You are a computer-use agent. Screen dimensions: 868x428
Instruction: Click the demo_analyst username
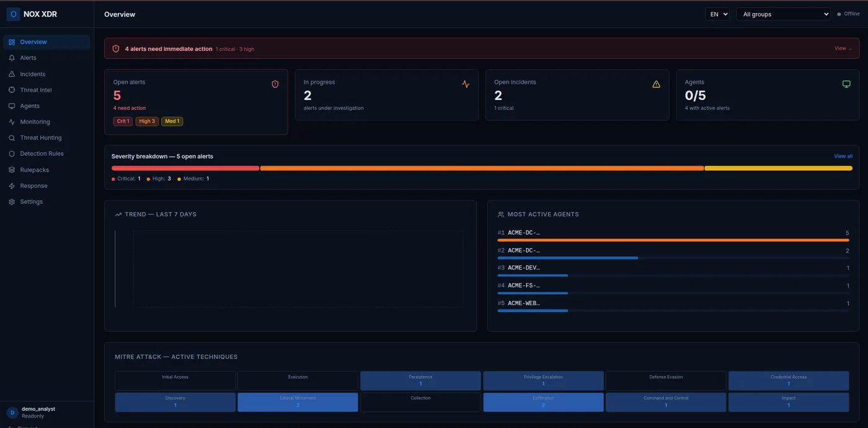point(38,409)
